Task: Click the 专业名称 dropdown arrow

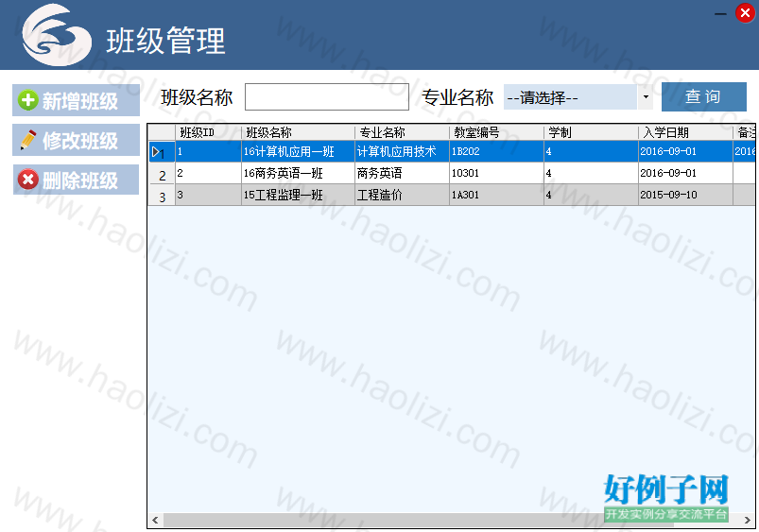Action: click(646, 97)
